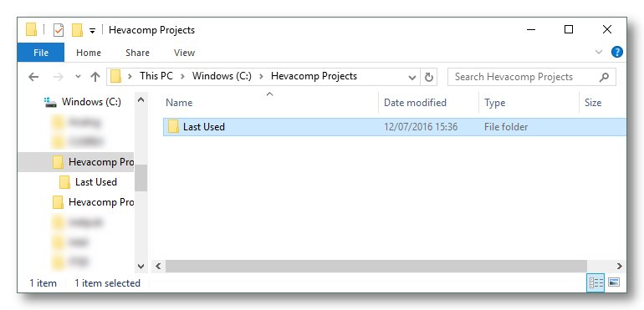Click the New folder quick access icon
Viewport: 644px width, 310px height.
(78, 30)
